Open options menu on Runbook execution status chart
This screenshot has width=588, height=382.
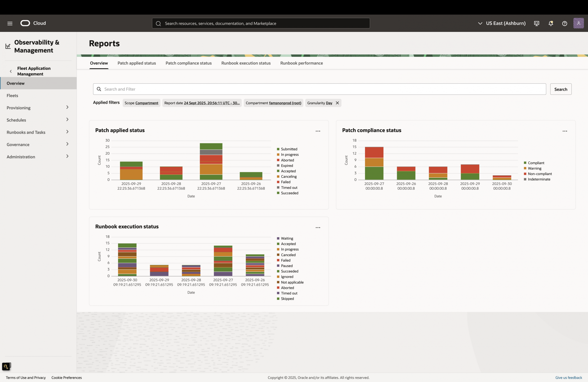pyautogui.click(x=318, y=227)
